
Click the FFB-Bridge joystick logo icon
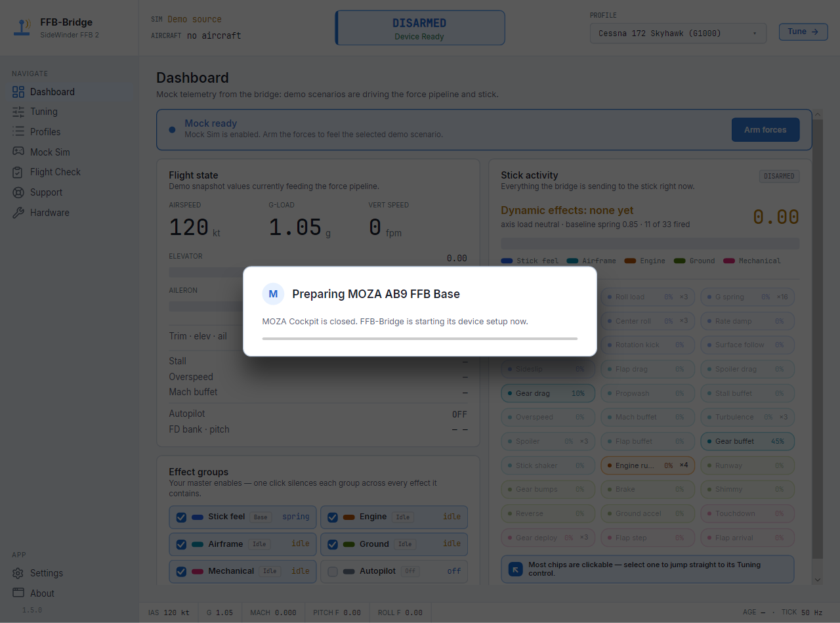click(23, 28)
